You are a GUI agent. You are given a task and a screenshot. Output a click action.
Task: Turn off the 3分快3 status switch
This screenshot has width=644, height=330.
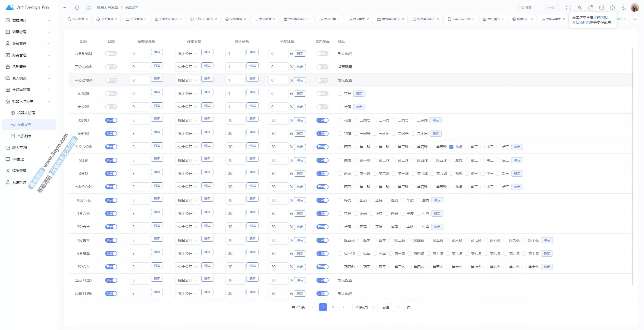point(111,120)
